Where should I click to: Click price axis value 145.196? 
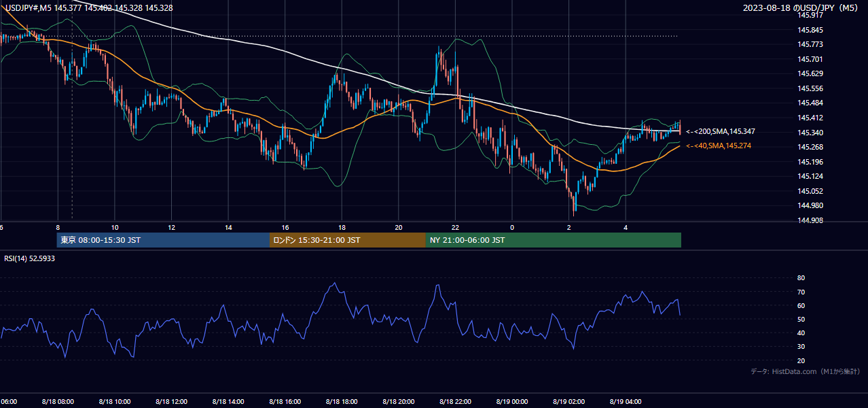tap(810, 162)
